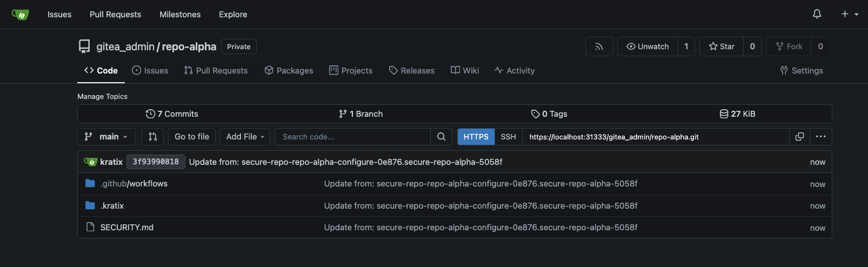Open the watchers count 1
The width and height of the screenshot is (868, 267).
coord(686,46)
